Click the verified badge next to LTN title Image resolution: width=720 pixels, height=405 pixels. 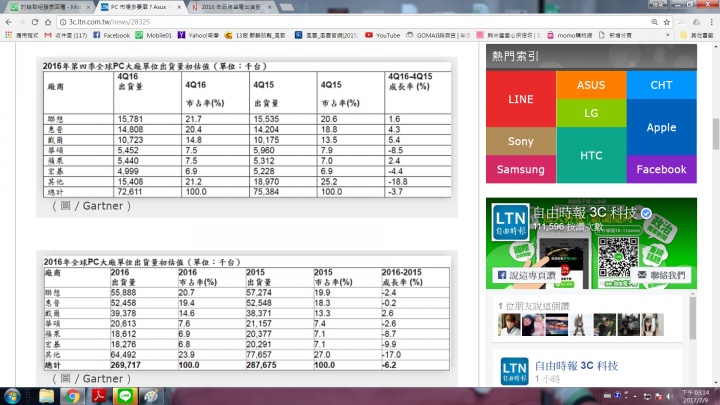coord(647,214)
